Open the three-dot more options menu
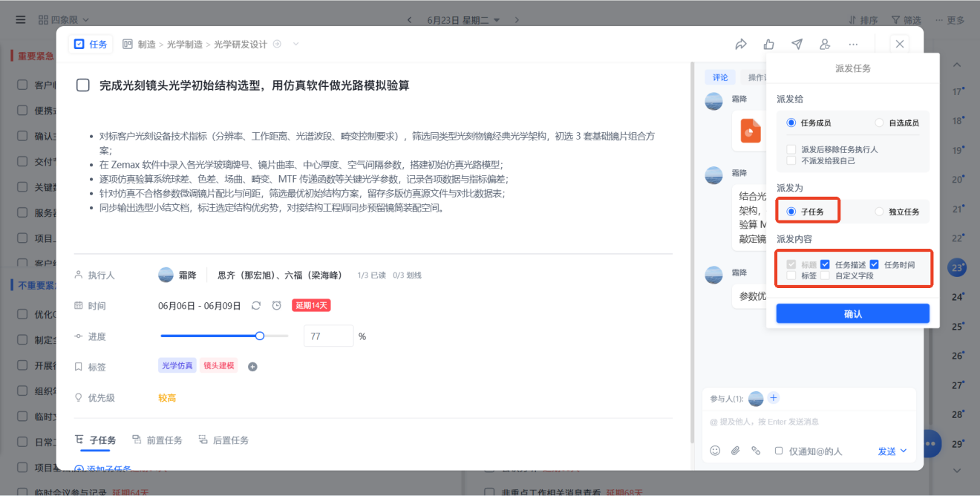The image size is (980, 496). (853, 45)
